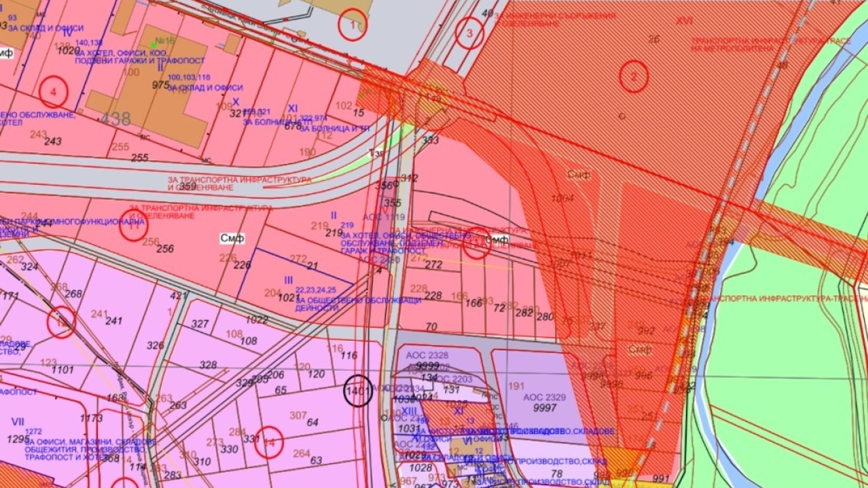Select the black circled 1401 marker
The width and height of the screenshot is (868, 488).
tap(358, 391)
